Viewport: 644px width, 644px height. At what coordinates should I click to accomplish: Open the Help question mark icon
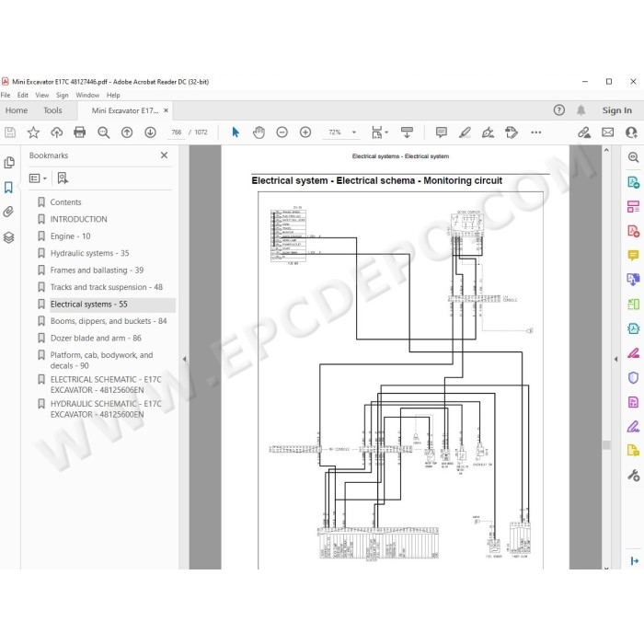click(x=559, y=110)
